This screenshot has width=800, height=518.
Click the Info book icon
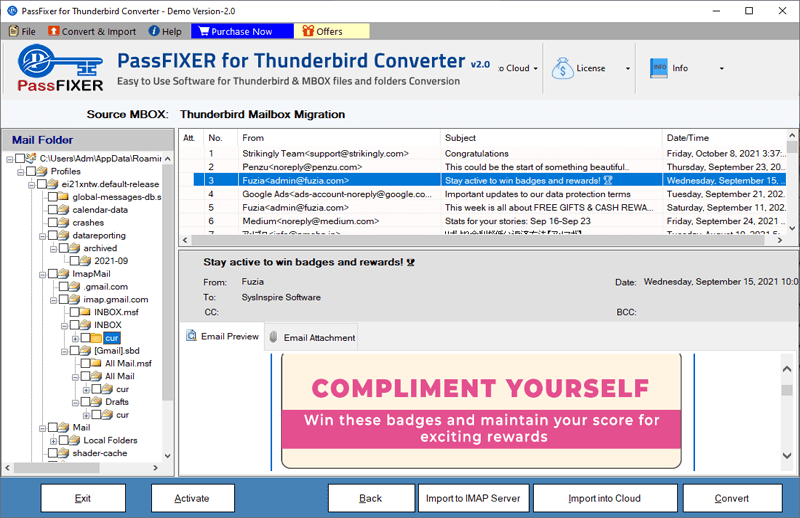point(659,68)
